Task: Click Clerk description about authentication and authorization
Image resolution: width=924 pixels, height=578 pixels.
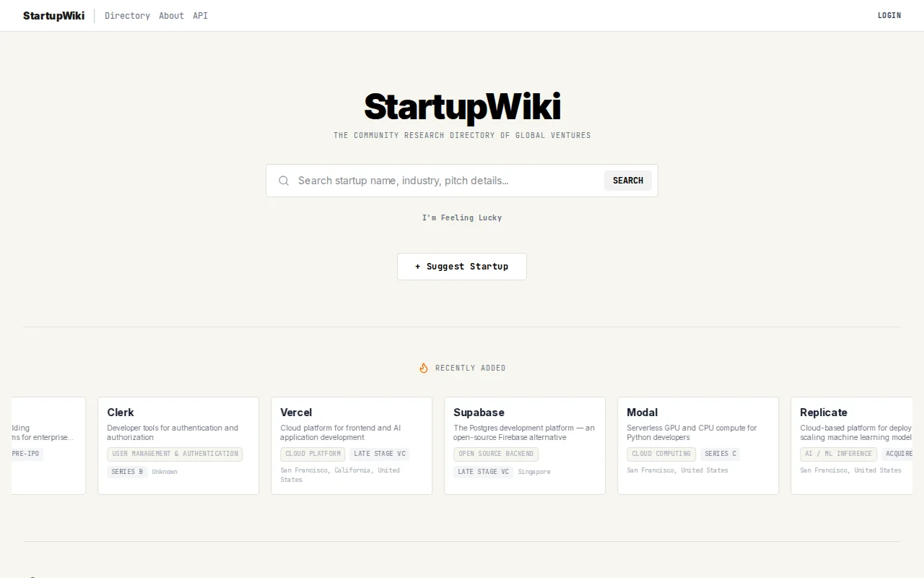Action: (173, 433)
